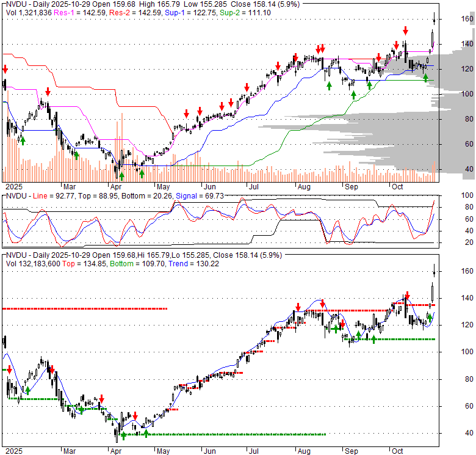Click the blue "Sup-1 = 122.75" legend label
This screenshot has height=455, width=476.
[x=191, y=13]
